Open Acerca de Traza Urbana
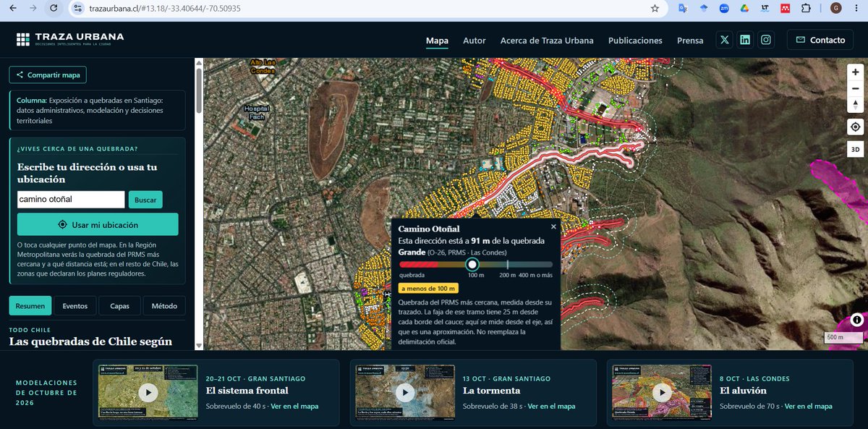868x429 pixels. point(547,41)
